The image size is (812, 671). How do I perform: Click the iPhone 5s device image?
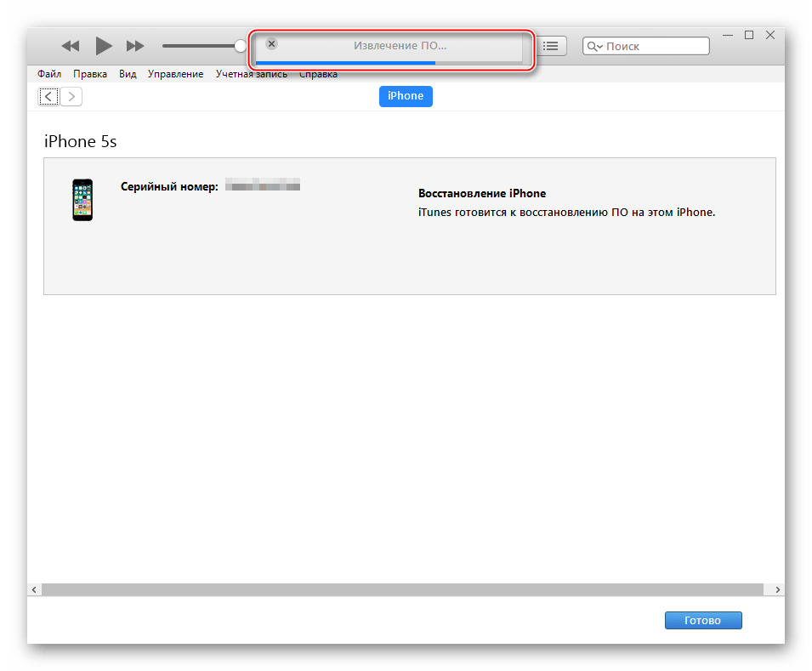[82, 200]
